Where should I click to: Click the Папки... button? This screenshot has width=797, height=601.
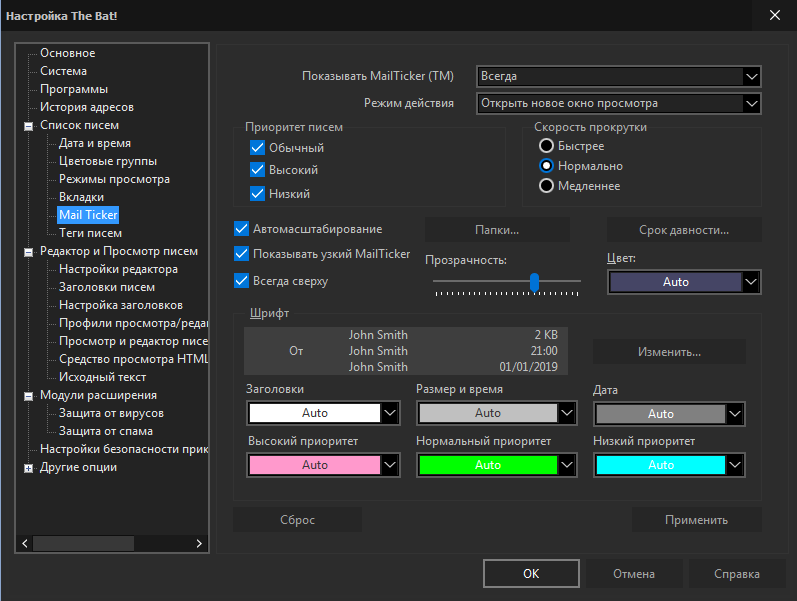pyautogui.click(x=497, y=230)
